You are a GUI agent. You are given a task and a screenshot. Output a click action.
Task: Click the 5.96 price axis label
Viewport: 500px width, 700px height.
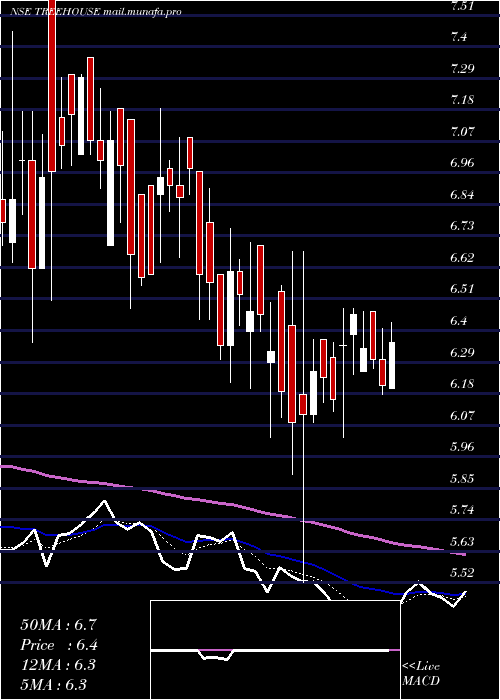click(464, 446)
